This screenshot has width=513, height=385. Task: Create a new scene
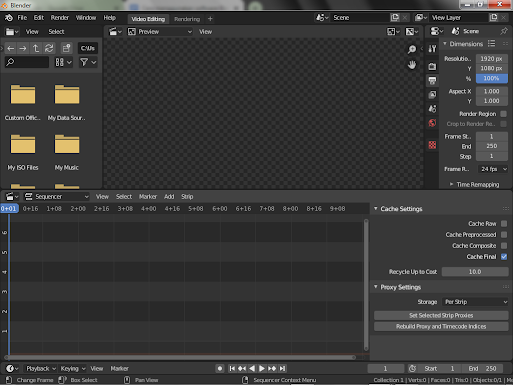pyautogui.click(x=395, y=18)
